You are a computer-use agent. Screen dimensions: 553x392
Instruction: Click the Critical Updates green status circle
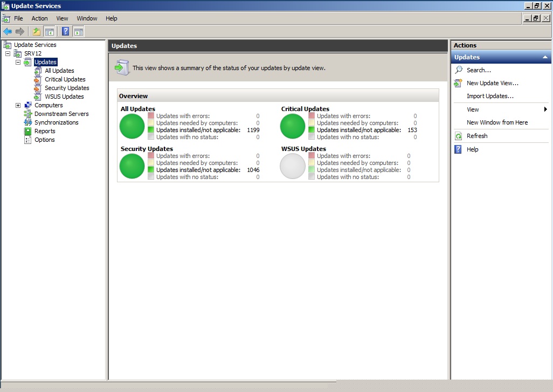pyautogui.click(x=292, y=126)
